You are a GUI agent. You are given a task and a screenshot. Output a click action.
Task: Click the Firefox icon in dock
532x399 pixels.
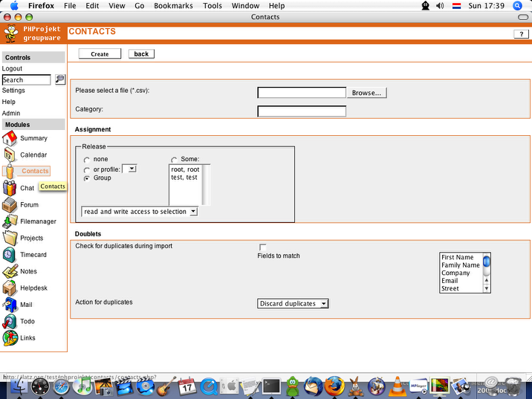(334, 387)
